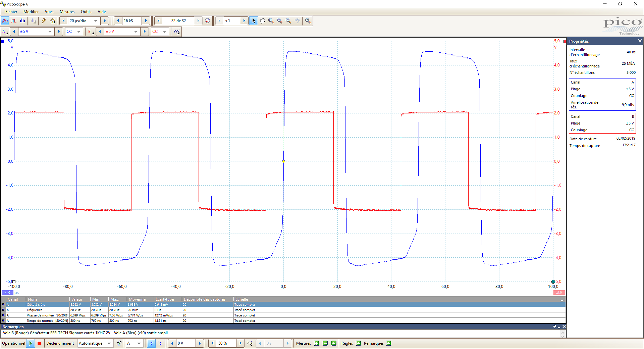The width and height of the screenshot is (644, 349).
Task: Open channel A ±5 V range dropdown
Action: 50,32
